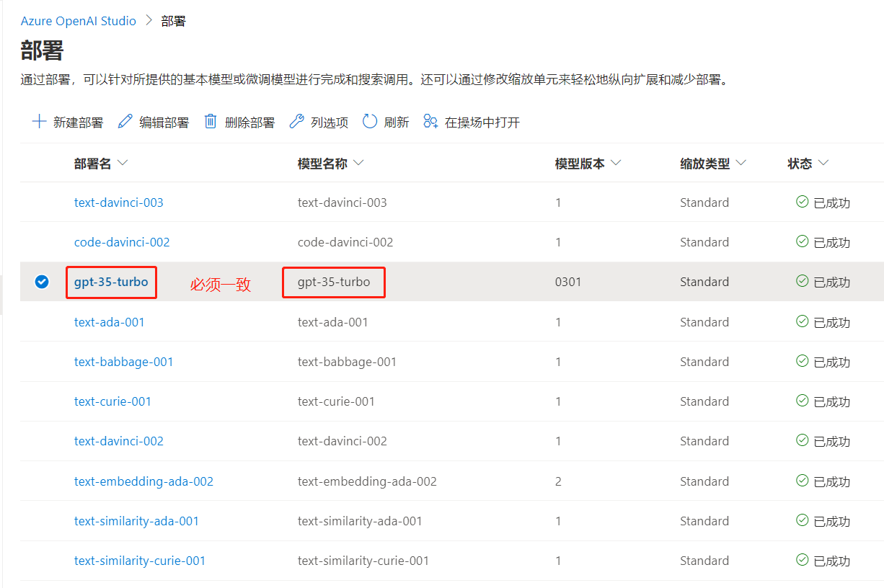Open the 模型版本 column header menu
884x588 pixels.
click(616, 163)
